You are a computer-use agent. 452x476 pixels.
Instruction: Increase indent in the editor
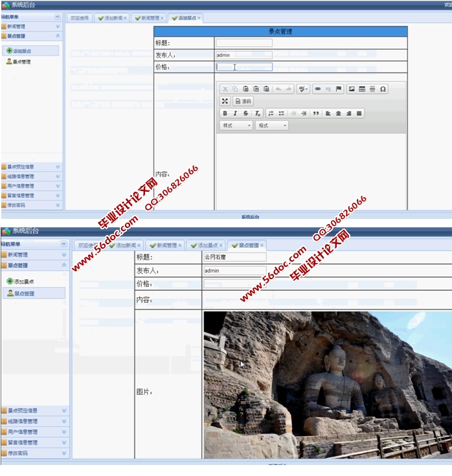[x=304, y=113]
